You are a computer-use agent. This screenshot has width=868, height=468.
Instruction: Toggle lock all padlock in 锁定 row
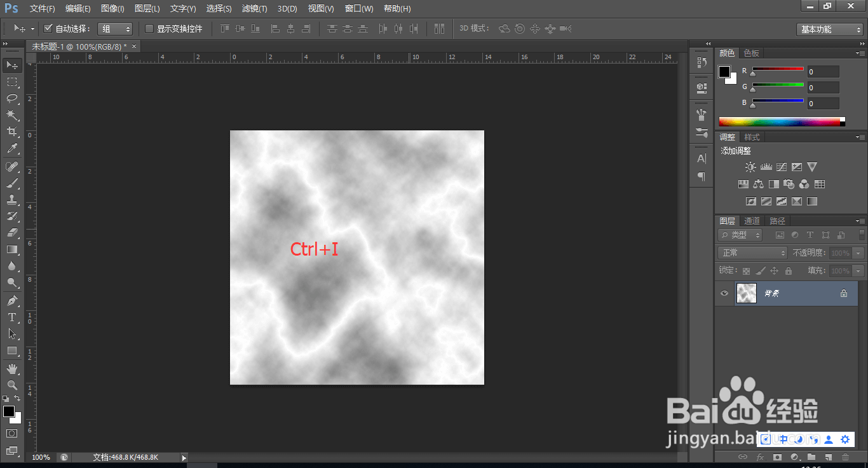click(x=788, y=271)
